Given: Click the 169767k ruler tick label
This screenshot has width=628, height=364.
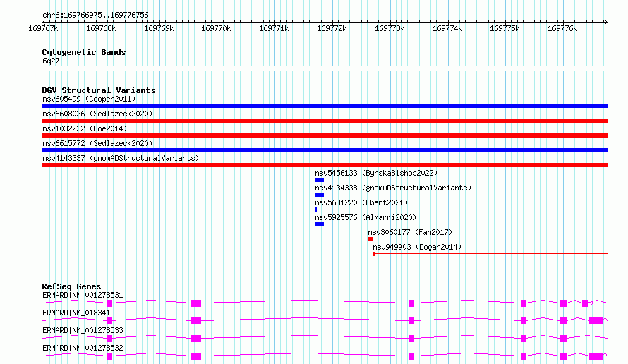Looking at the screenshot, I should [43, 28].
